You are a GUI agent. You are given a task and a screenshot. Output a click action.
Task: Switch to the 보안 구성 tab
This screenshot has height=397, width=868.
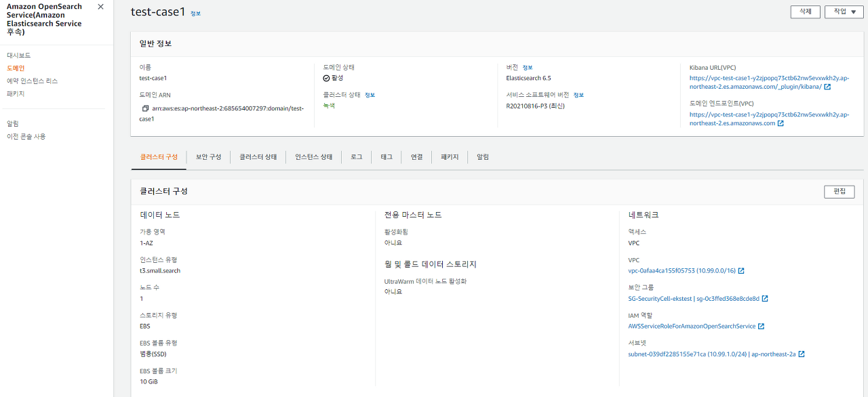pyautogui.click(x=208, y=157)
